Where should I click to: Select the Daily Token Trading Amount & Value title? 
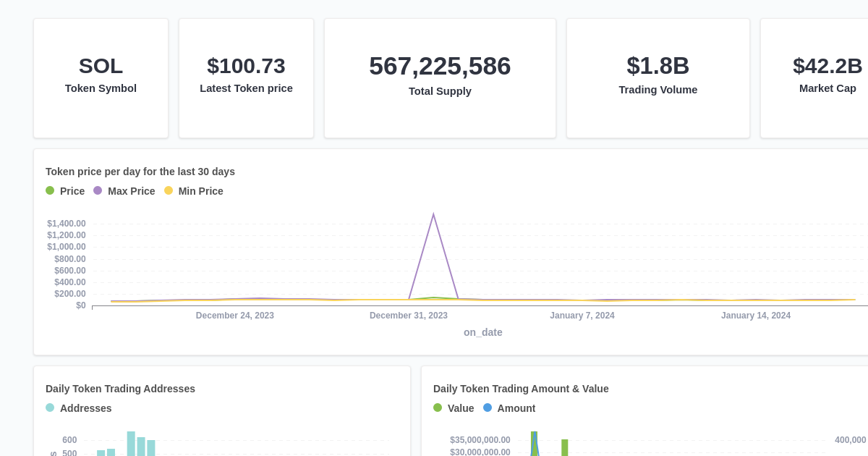click(521, 389)
